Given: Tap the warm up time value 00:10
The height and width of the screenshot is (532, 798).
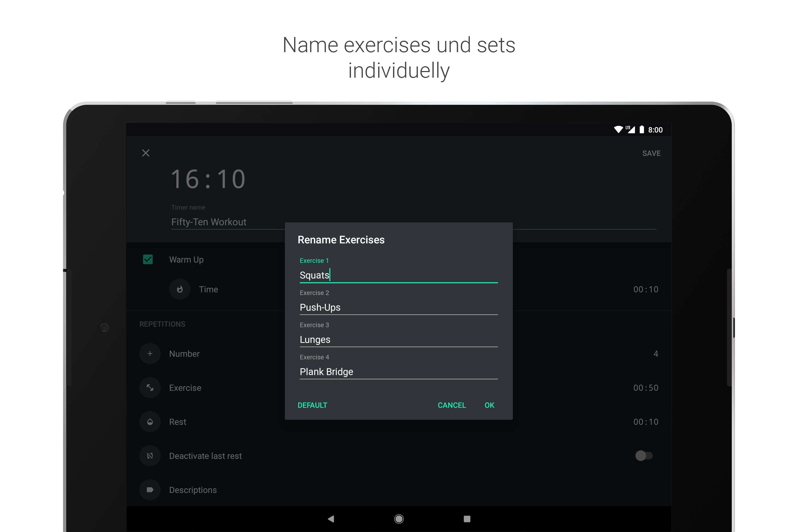Looking at the screenshot, I should point(646,289).
